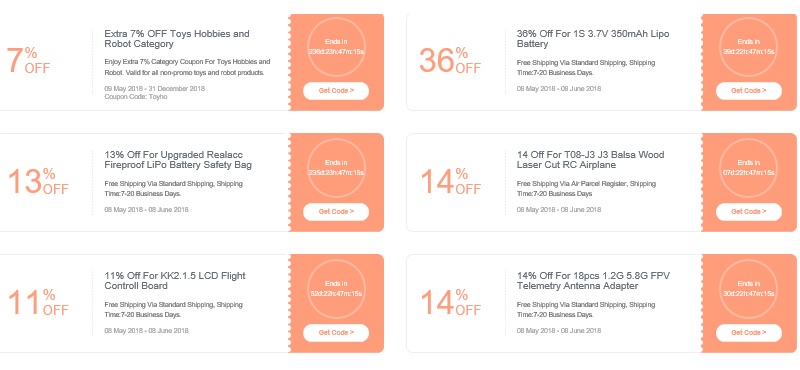
Task: Click the Coupon Code: Toyho text
Action: click(136, 96)
